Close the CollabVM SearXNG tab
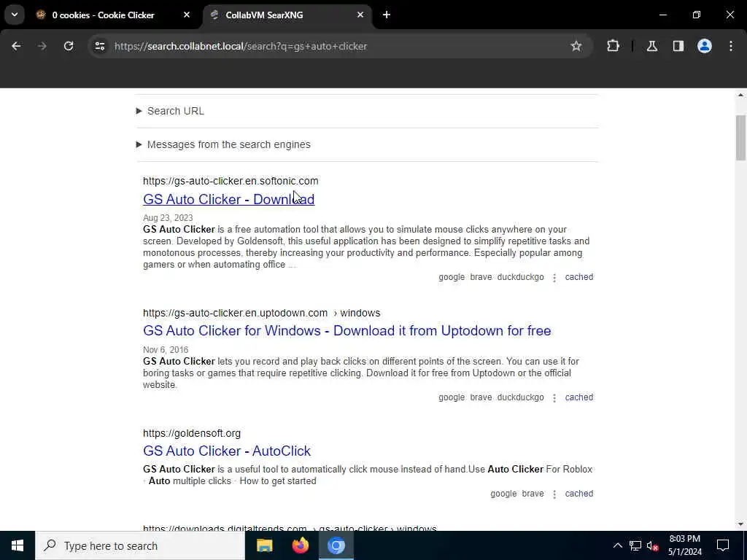Viewport: 747px width, 560px height. click(x=360, y=15)
